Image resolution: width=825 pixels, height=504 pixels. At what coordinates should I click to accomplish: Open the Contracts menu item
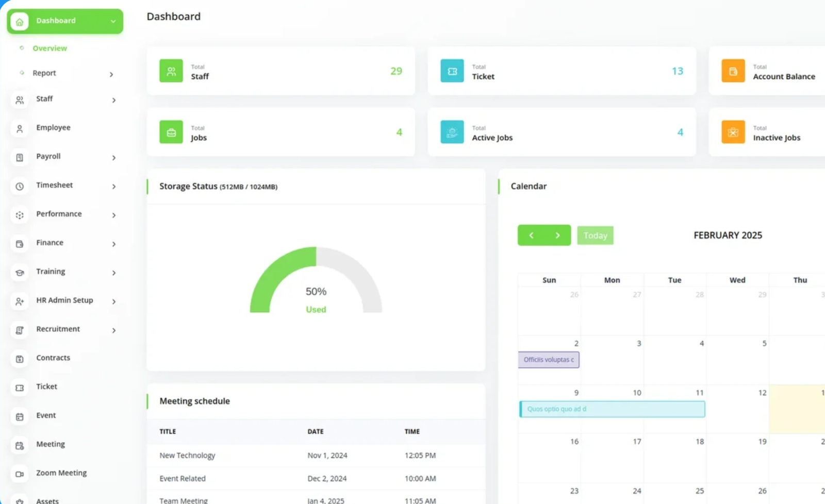[x=53, y=358]
